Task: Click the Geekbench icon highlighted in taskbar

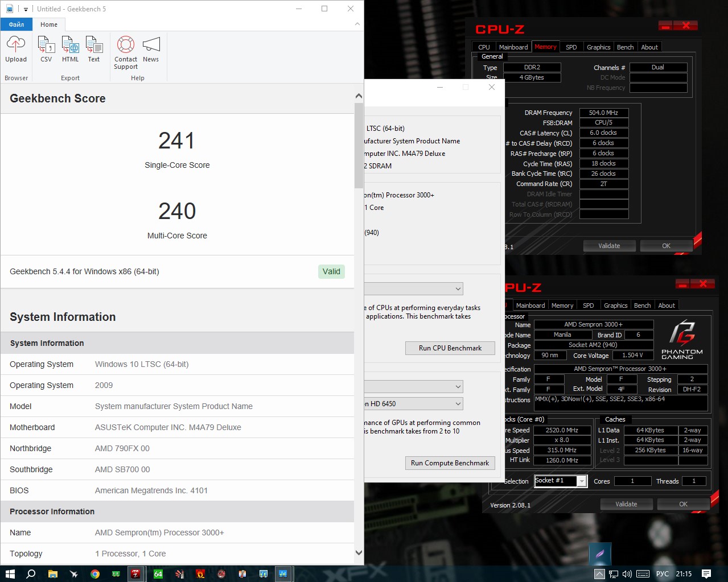Action: (x=283, y=573)
